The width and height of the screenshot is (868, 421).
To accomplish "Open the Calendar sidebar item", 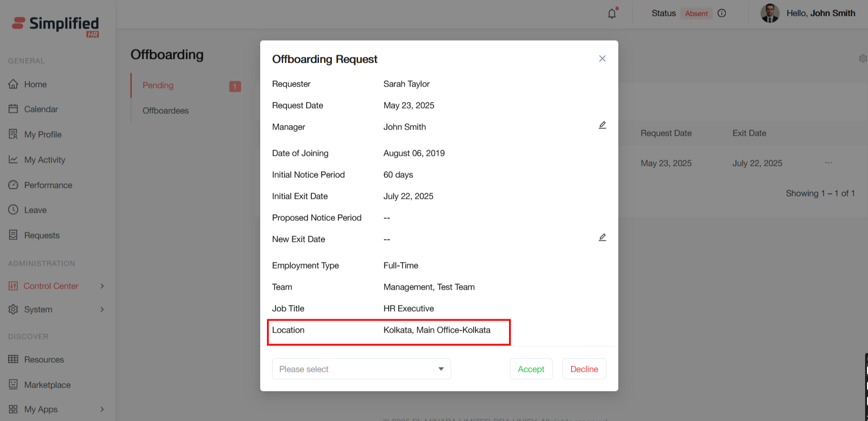I will [41, 109].
